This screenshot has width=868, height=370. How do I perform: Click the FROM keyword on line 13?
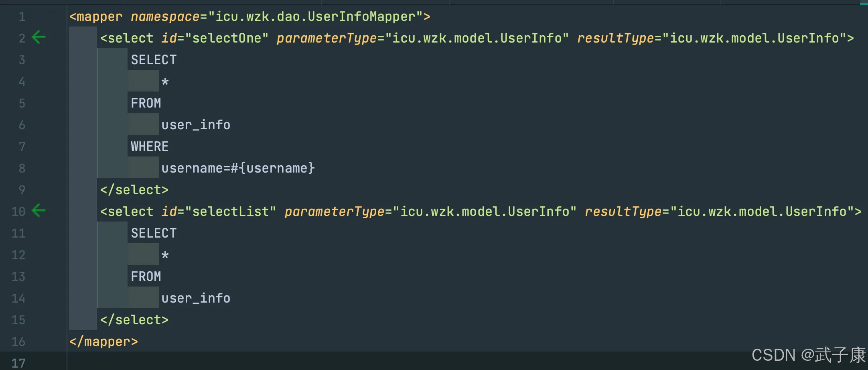pyautogui.click(x=146, y=276)
